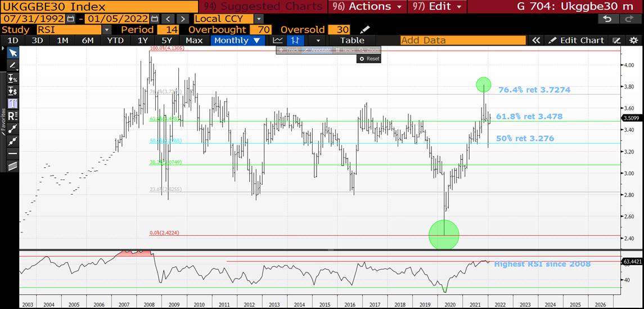Click the undo arrow button
This screenshot has width=644, height=309.
click(607, 19)
